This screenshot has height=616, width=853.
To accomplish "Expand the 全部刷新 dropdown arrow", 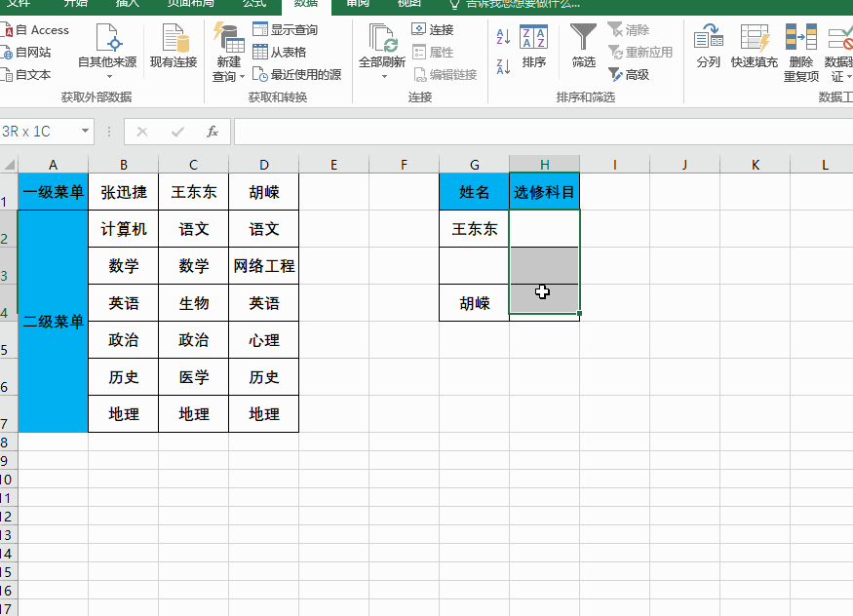I will point(384,77).
